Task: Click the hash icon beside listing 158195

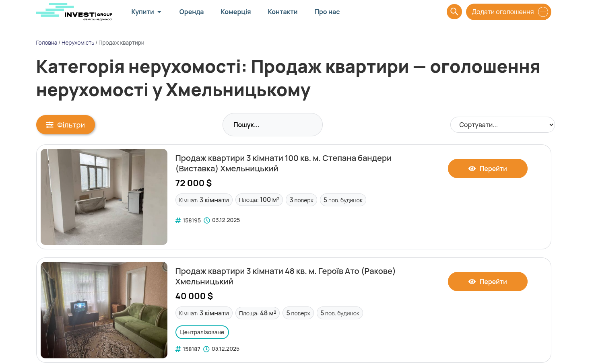Action: [x=178, y=220]
